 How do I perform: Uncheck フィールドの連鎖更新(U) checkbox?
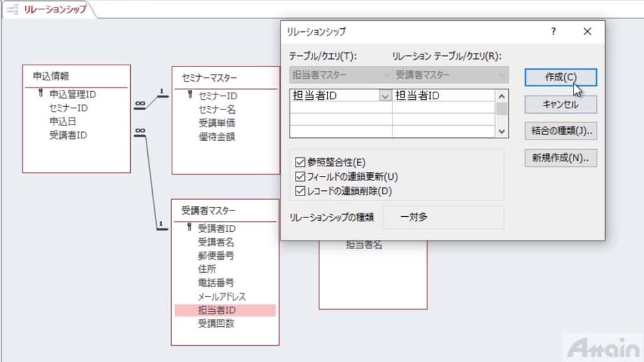click(299, 177)
